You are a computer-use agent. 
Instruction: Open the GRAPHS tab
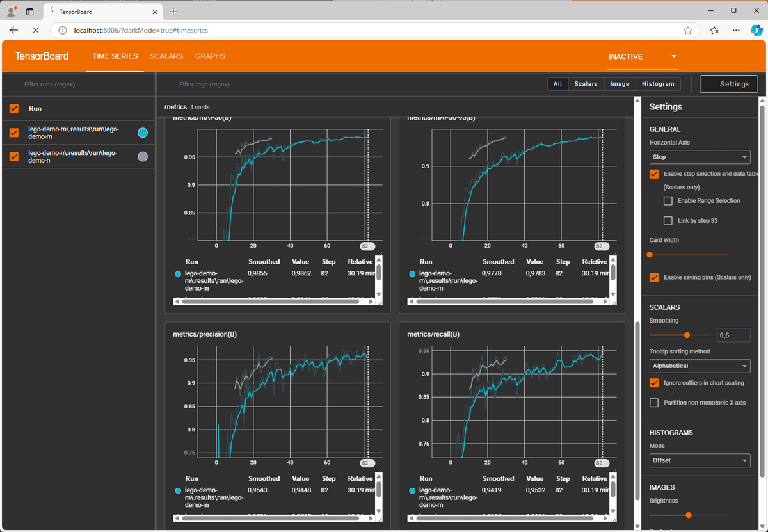pyautogui.click(x=210, y=56)
